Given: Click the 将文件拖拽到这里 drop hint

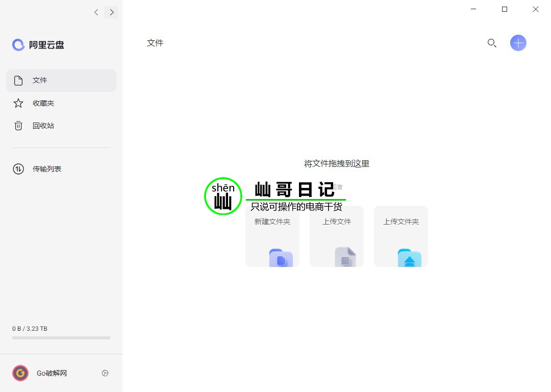Looking at the screenshot, I should point(337,163).
